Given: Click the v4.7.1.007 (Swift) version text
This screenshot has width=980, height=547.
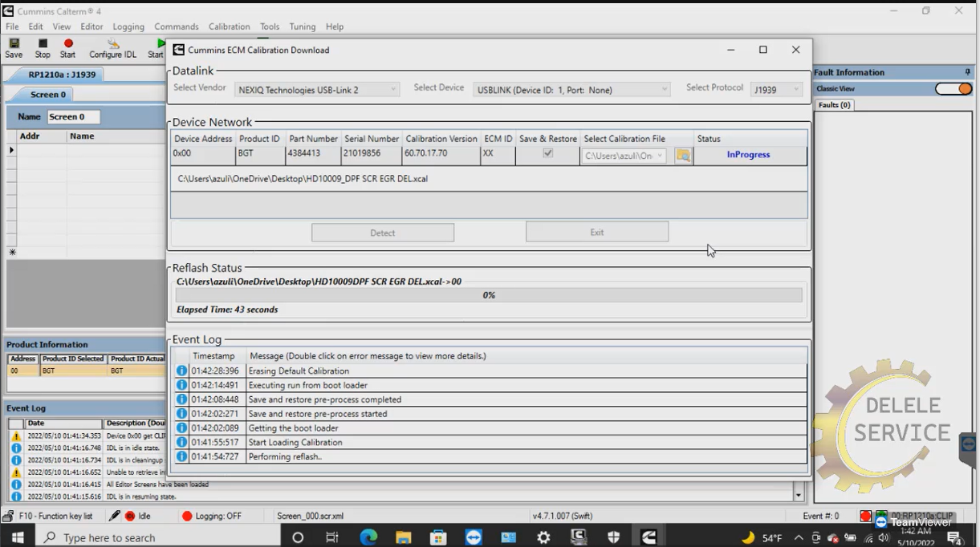Looking at the screenshot, I should click(x=562, y=516).
